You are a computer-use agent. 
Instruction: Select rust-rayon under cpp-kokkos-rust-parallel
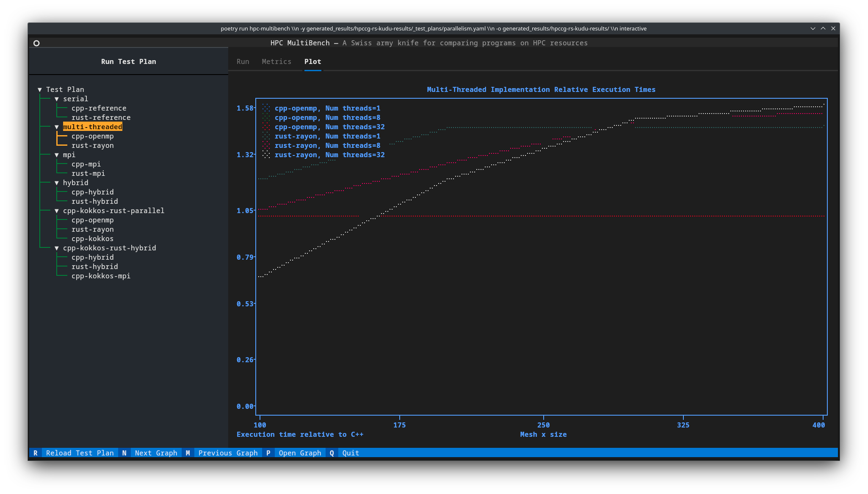click(92, 229)
